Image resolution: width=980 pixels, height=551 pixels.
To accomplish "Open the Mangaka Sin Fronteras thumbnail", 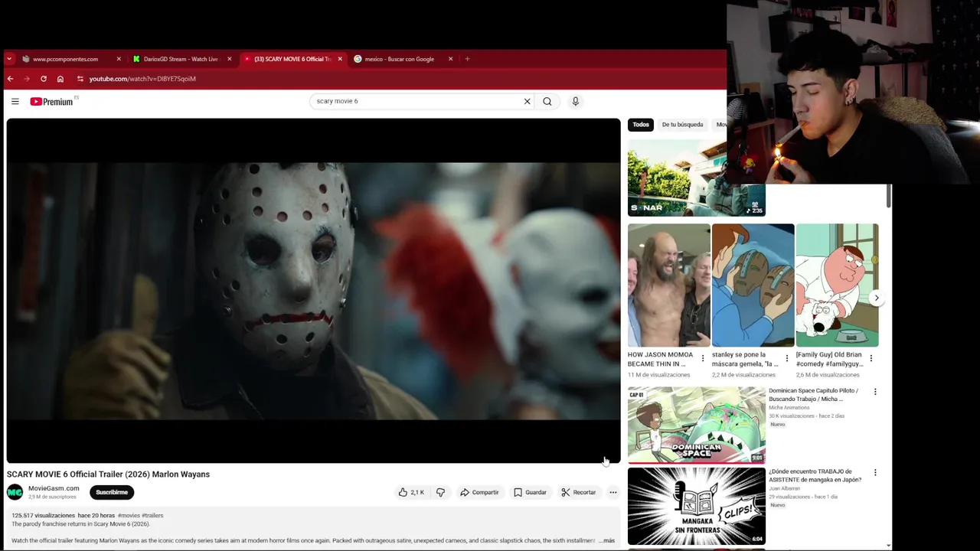I will 696,506.
